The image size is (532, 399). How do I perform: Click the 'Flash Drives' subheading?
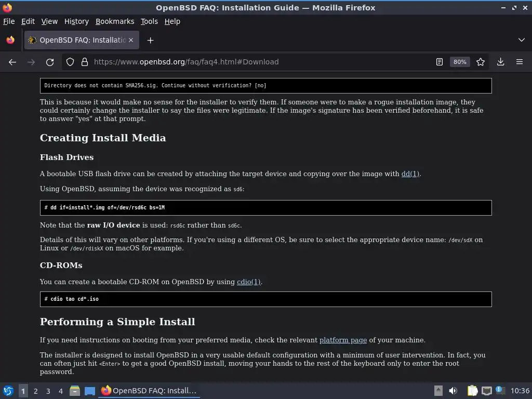[x=66, y=157]
